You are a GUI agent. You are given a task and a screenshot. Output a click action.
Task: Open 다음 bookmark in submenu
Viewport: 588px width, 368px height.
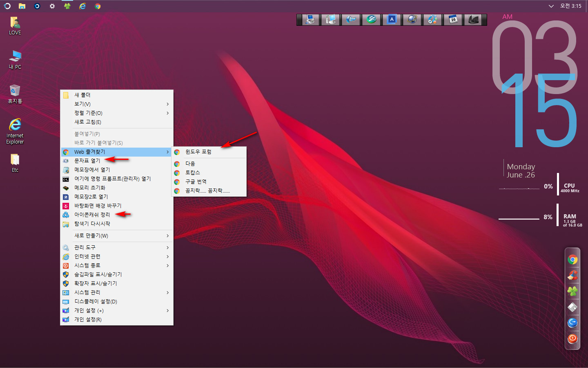point(209,164)
